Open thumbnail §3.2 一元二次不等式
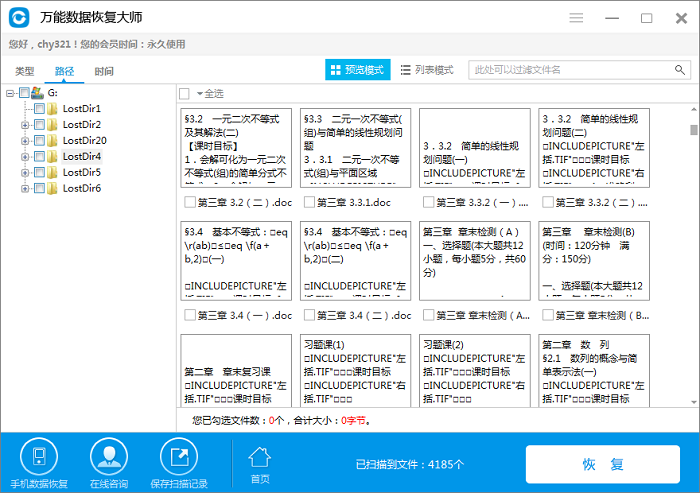Image resolution: width=700 pixels, height=493 pixels. pyautogui.click(x=236, y=148)
